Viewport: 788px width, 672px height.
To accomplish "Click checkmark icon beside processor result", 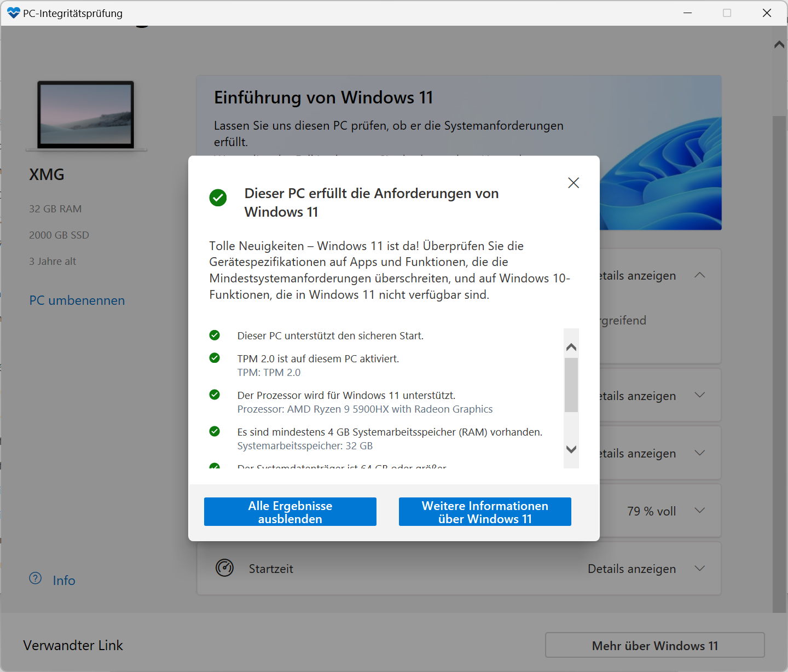I will click(x=215, y=395).
